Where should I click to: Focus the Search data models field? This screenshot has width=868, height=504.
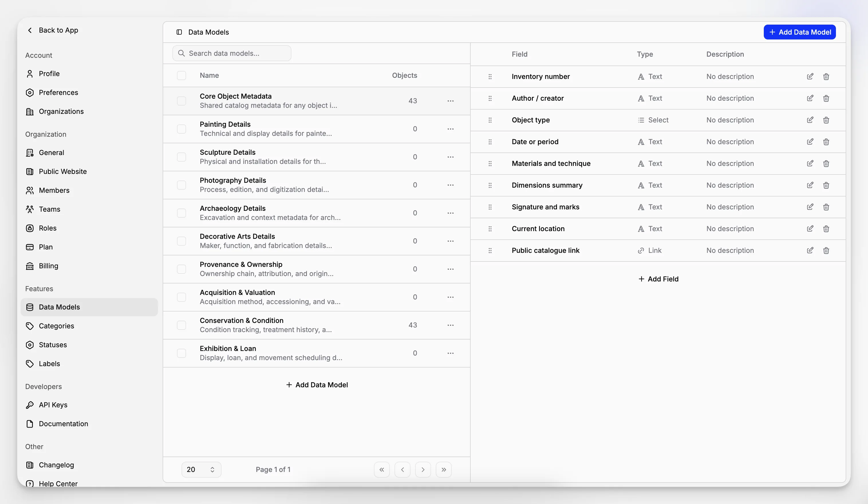pyautogui.click(x=232, y=53)
